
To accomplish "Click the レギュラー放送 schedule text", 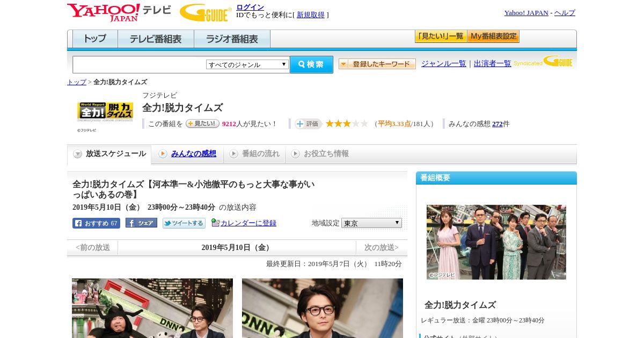I will point(482,320).
